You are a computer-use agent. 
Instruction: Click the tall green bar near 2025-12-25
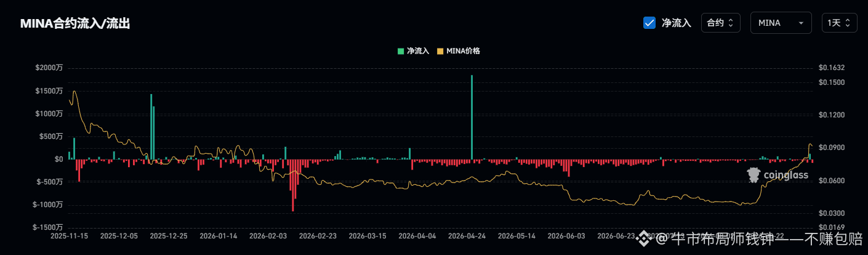[151, 127]
